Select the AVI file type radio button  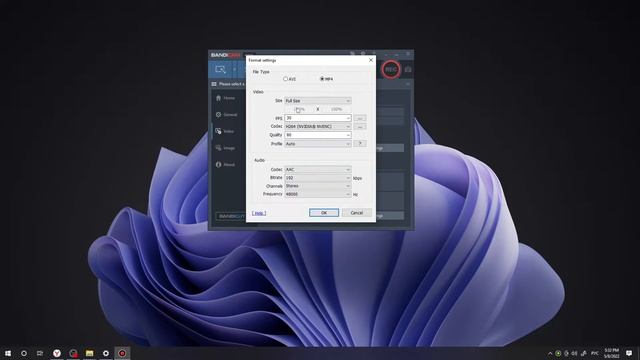(x=285, y=79)
